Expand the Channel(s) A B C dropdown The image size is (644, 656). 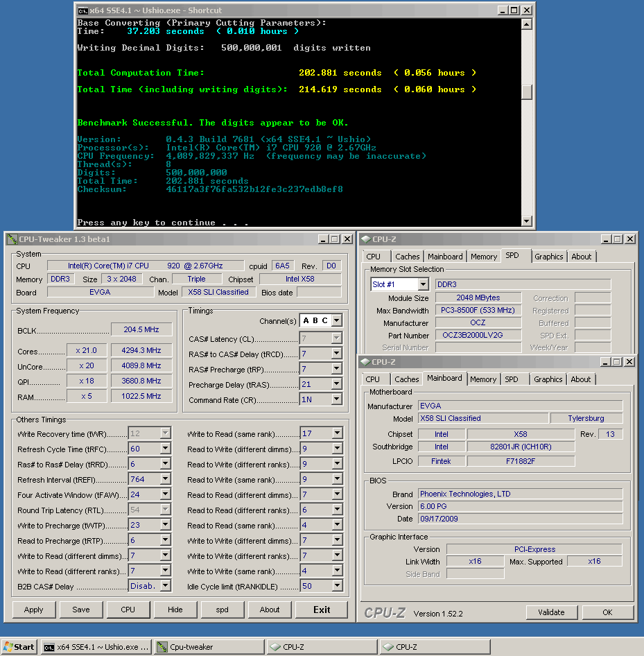[x=336, y=320]
